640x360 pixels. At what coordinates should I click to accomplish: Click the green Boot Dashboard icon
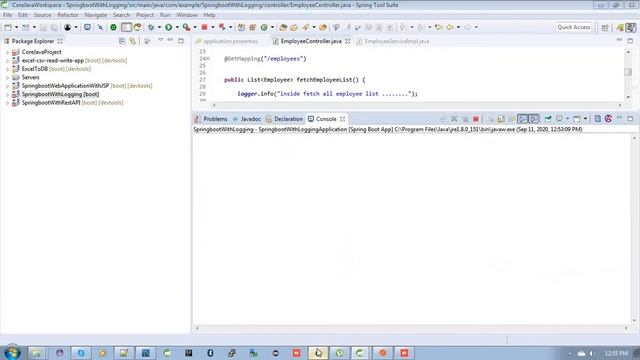(113, 27)
